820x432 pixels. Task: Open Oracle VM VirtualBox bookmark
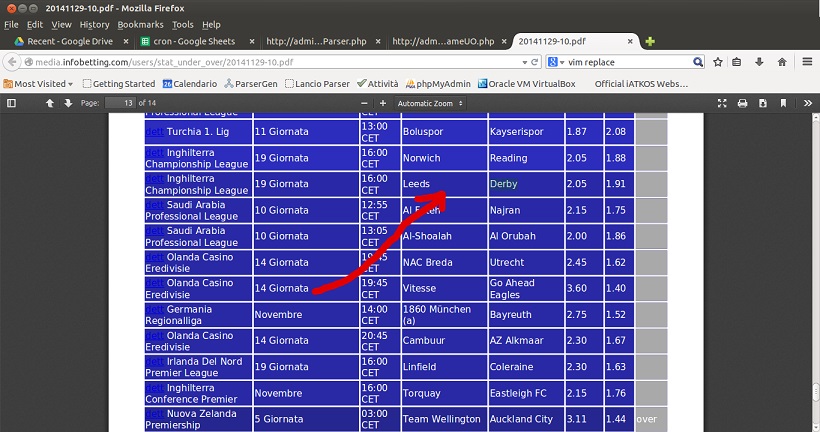click(526, 84)
